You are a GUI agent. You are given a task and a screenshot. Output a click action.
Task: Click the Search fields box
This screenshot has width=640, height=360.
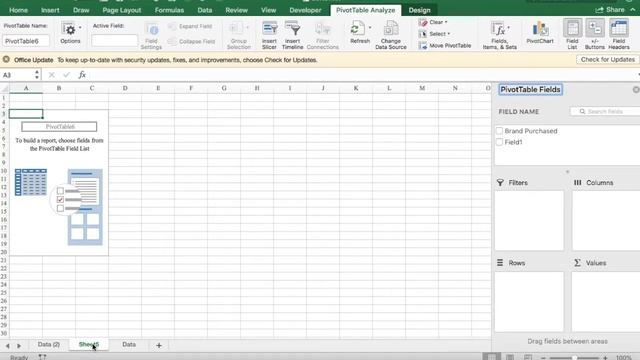click(606, 111)
